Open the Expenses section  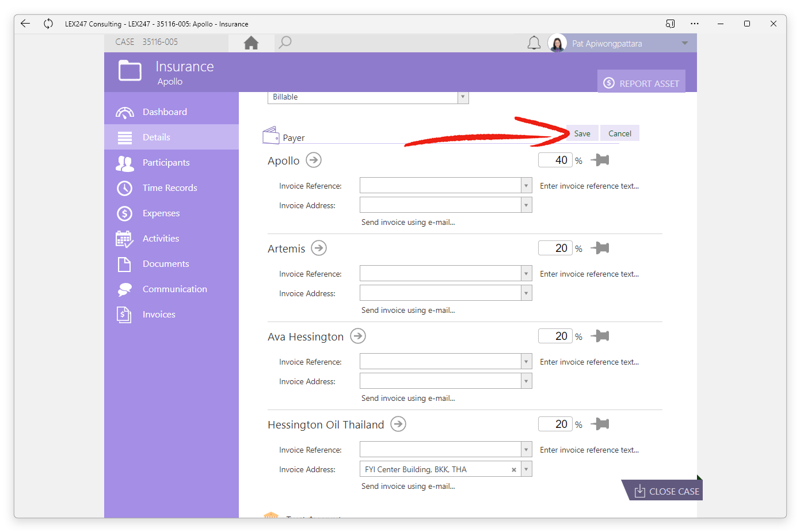click(172, 213)
